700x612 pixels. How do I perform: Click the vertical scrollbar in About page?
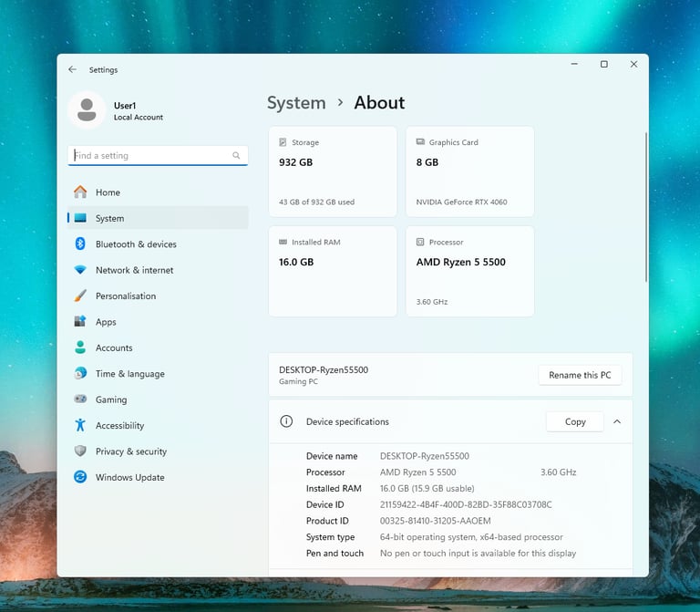point(646,207)
